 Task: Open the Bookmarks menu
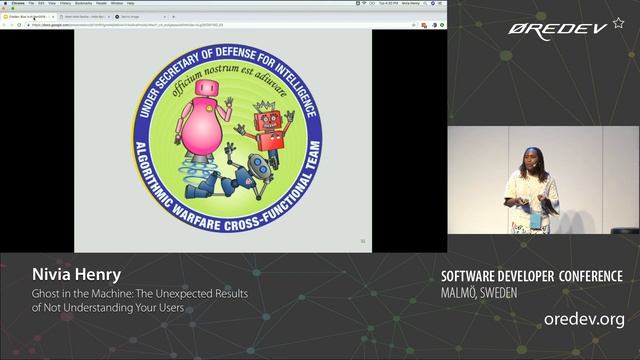[83, 3]
